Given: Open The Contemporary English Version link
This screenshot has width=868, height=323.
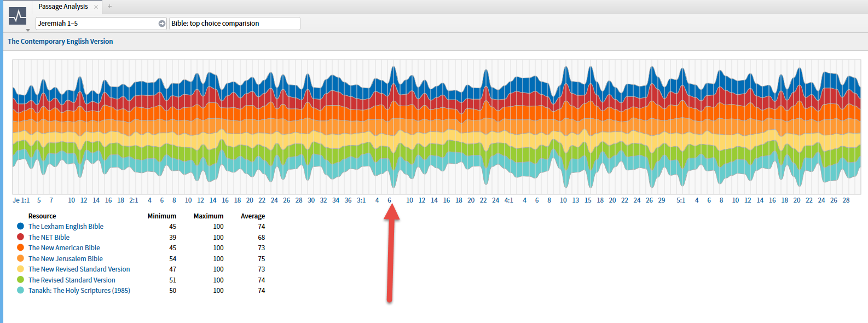Looking at the screenshot, I should pyautogui.click(x=60, y=42).
